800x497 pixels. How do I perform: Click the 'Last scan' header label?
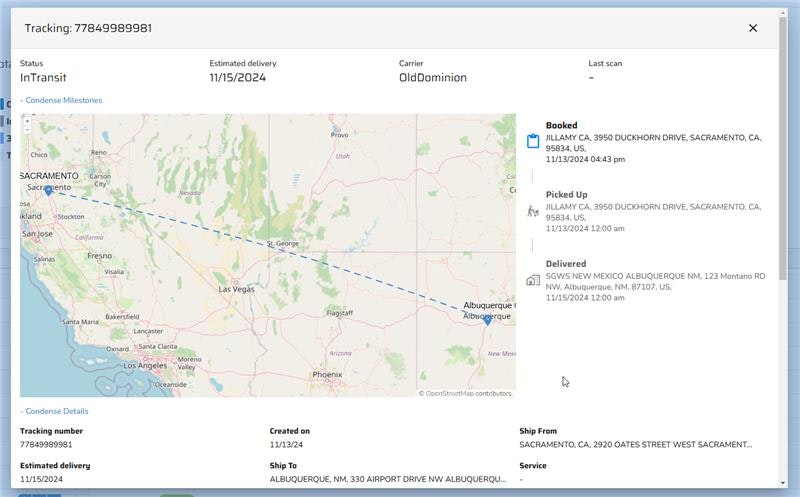coord(605,63)
